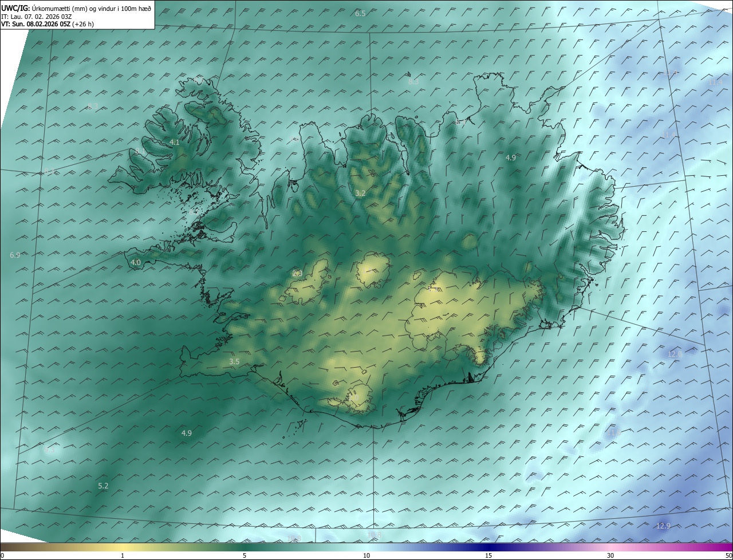Click the '10' tick label on the color scale

coord(366,555)
